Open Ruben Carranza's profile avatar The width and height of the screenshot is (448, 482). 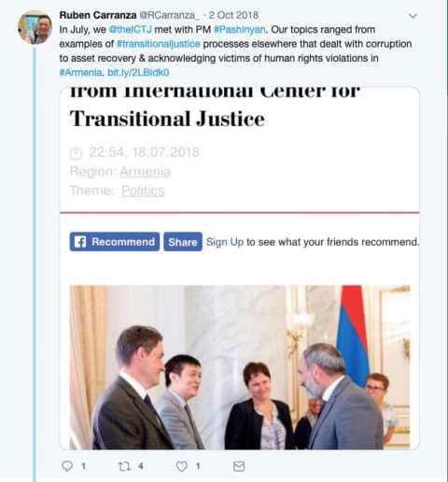tap(35, 28)
